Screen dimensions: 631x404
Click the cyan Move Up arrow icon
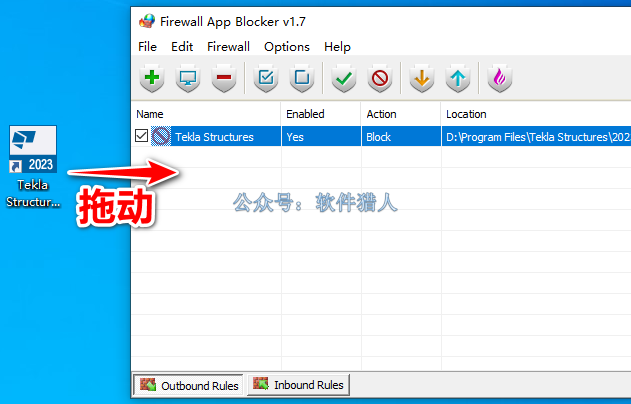pyautogui.click(x=458, y=78)
